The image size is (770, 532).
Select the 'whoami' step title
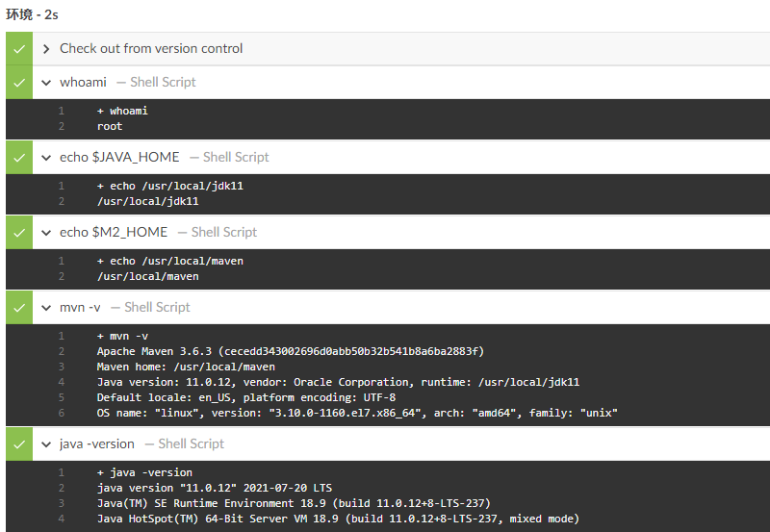83,82
